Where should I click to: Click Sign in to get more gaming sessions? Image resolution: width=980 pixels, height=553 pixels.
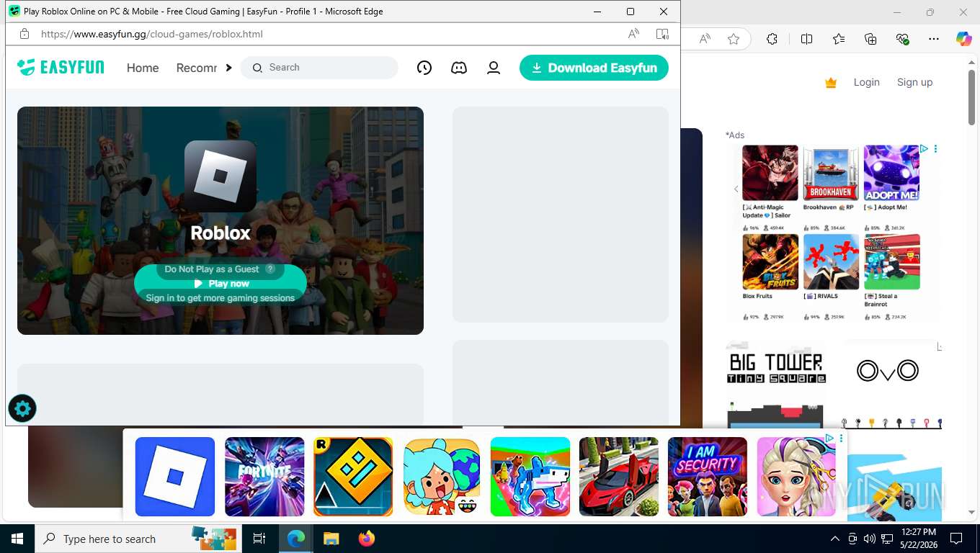pyautogui.click(x=220, y=297)
